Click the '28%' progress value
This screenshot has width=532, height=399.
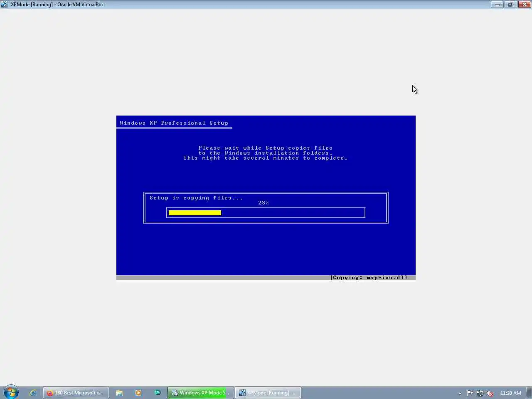pyautogui.click(x=264, y=203)
